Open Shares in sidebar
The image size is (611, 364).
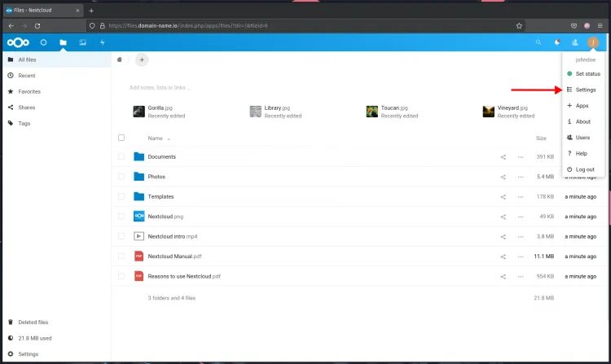click(x=57, y=107)
